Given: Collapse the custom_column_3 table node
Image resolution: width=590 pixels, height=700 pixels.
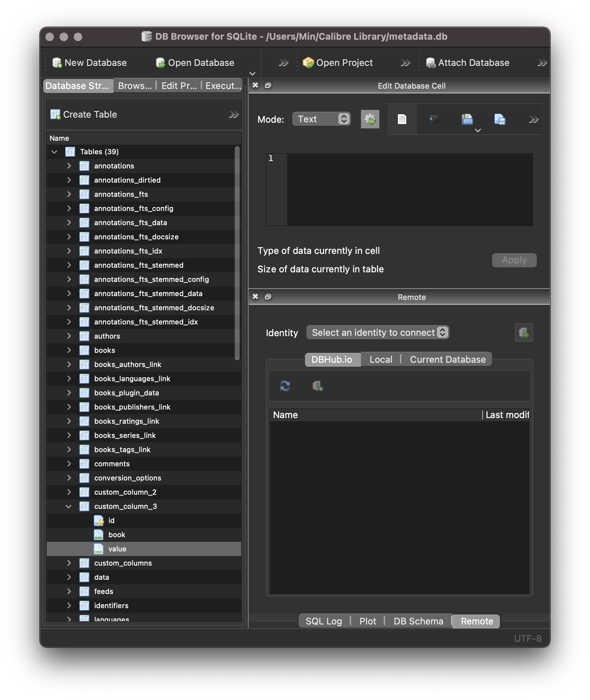Looking at the screenshot, I should [x=69, y=506].
